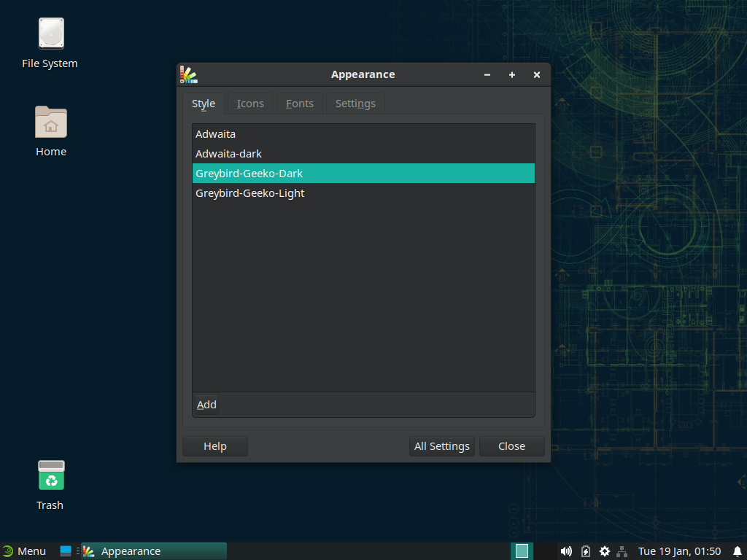Switch to the Icons tab
Screen dimensions: 747x560
250,104
